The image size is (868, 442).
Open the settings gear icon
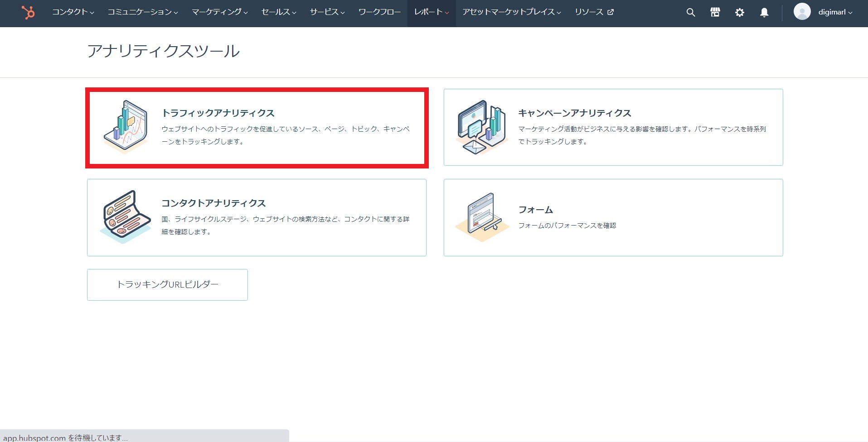coord(739,12)
